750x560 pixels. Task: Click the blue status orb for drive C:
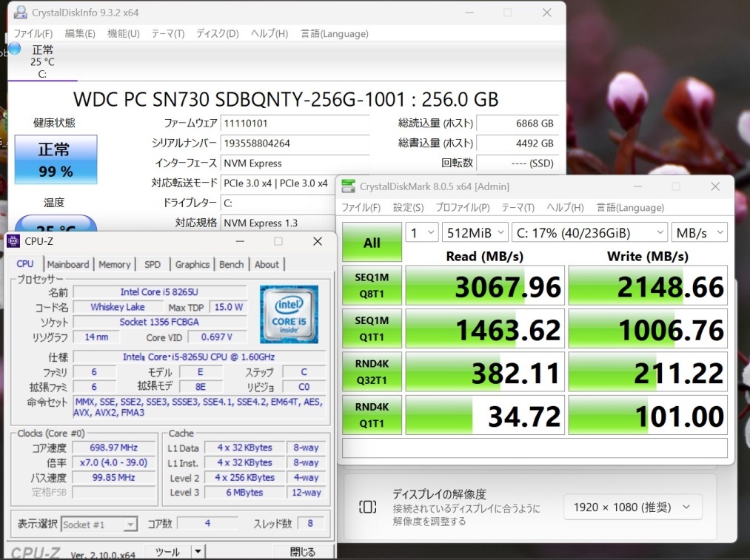coord(15,48)
